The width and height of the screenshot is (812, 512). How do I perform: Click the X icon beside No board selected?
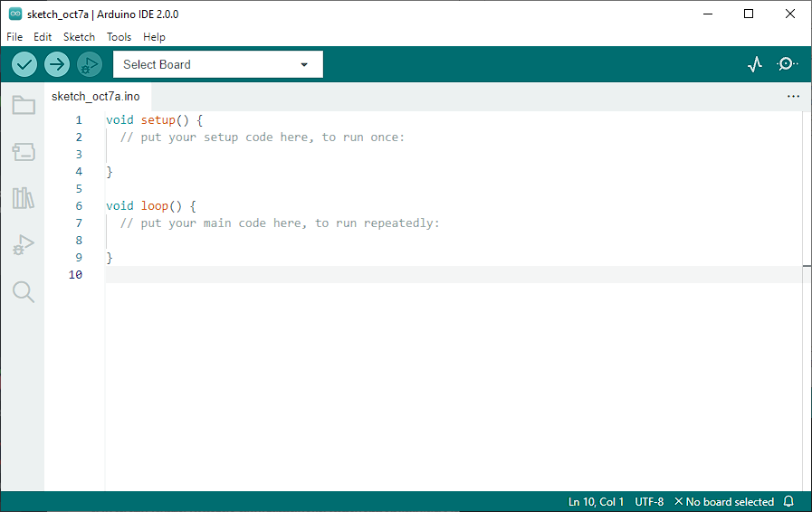[x=678, y=501]
